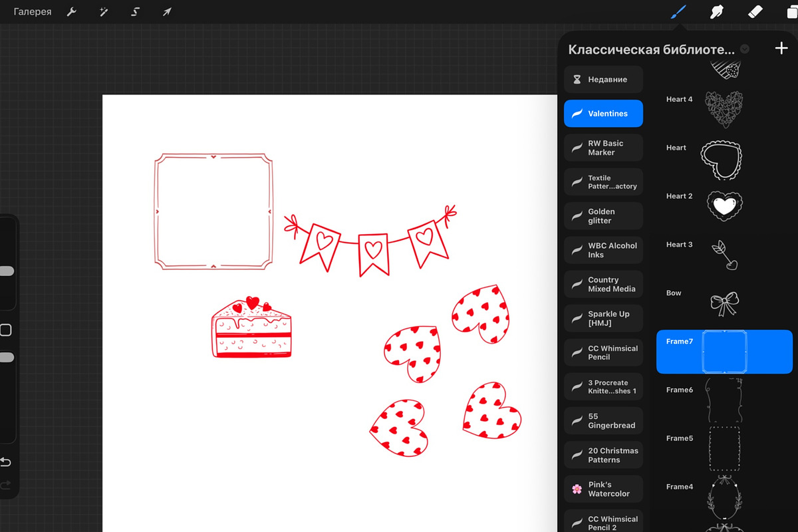Activate the Transform arrow tool
798x532 pixels.
coord(168,12)
